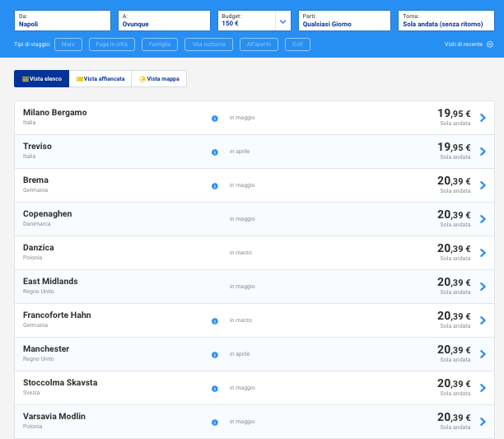This screenshot has height=439, width=504.
Task: Switch to Vista affiancata tab
Action: point(100,79)
